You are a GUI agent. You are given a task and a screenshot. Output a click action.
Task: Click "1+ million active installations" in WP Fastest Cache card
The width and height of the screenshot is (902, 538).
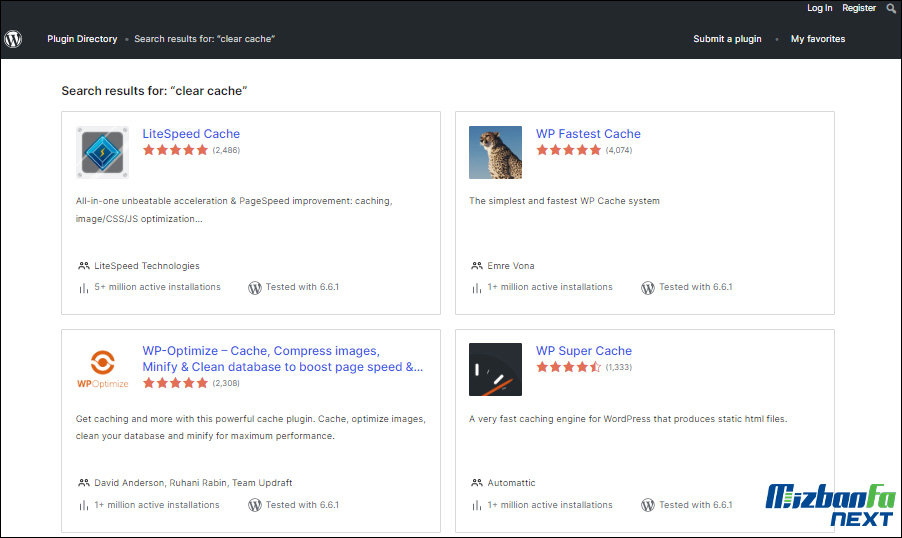point(550,287)
